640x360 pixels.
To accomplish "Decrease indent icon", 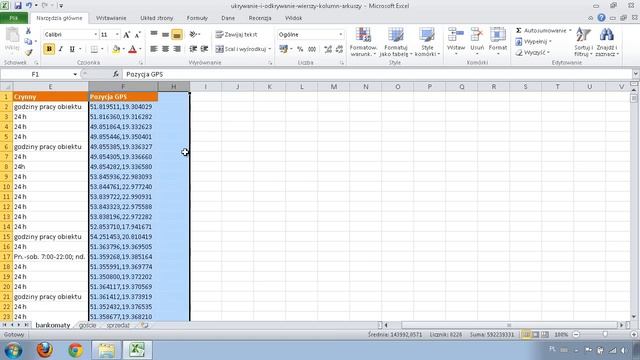I will [x=193, y=49].
